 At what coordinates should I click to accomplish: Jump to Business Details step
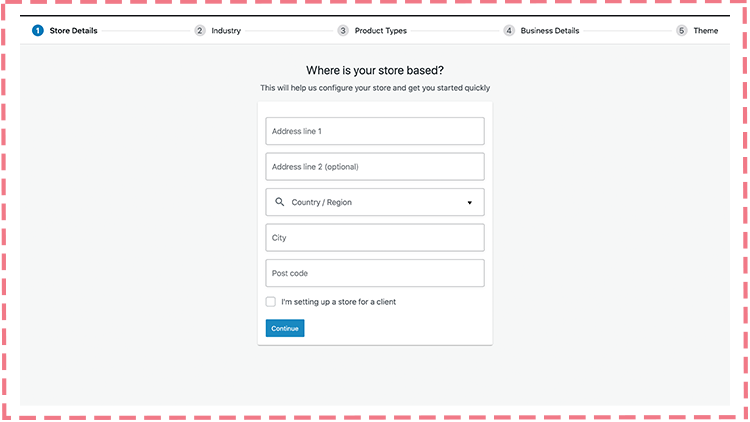(549, 31)
